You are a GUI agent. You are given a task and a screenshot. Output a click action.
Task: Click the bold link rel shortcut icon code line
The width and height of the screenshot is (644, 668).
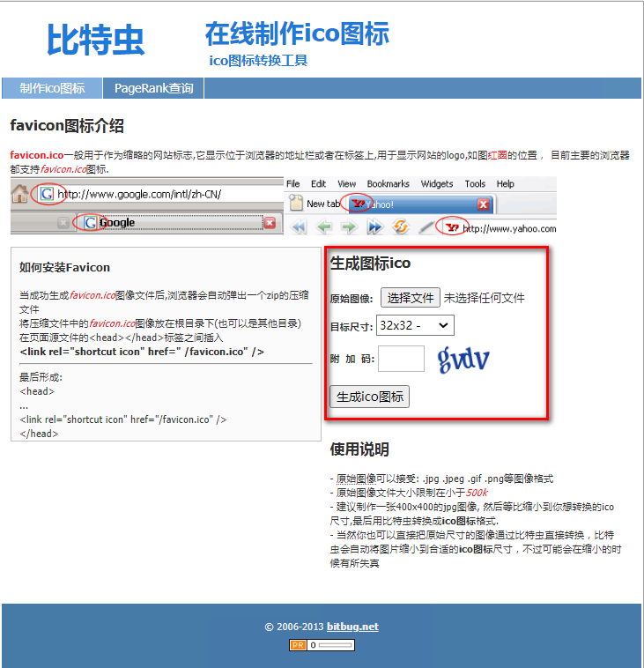coord(142,352)
